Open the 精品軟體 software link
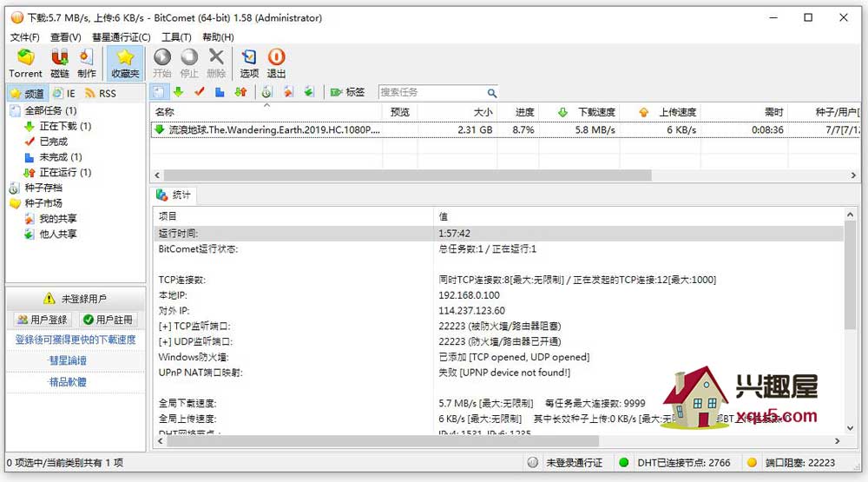The image size is (868, 482). 68,382
